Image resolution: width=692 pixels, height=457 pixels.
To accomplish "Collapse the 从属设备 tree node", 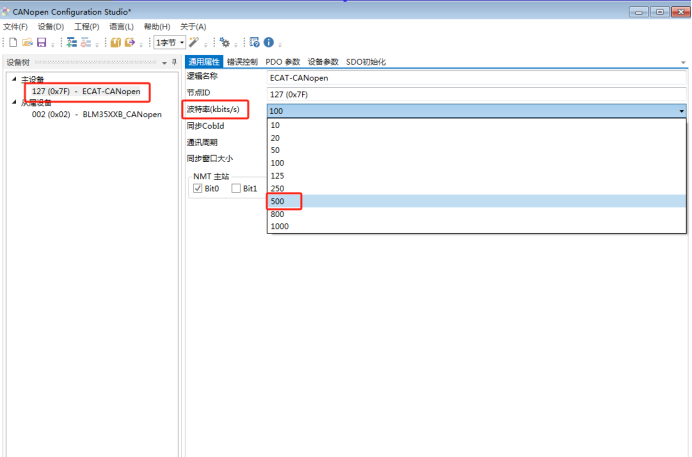I will tap(14, 102).
